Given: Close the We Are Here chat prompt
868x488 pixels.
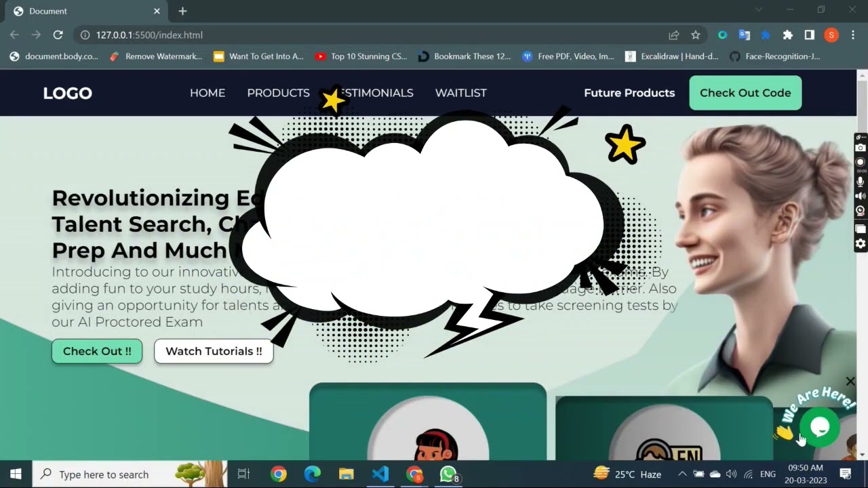Looking at the screenshot, I should [x=850, y=382].
